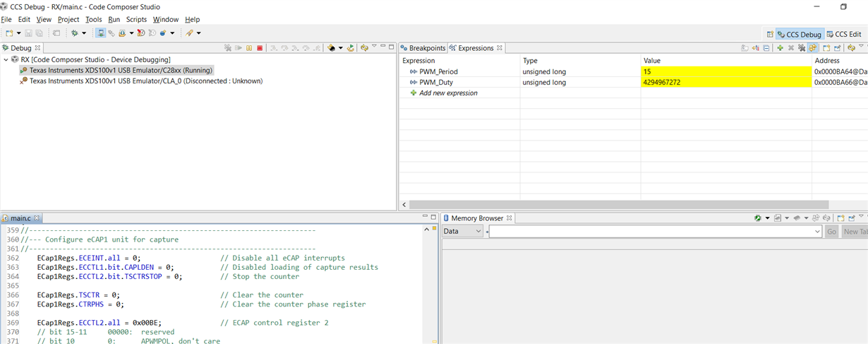
Task: Open the Data memory page dropdown
Action: click(x=463, y=232)
